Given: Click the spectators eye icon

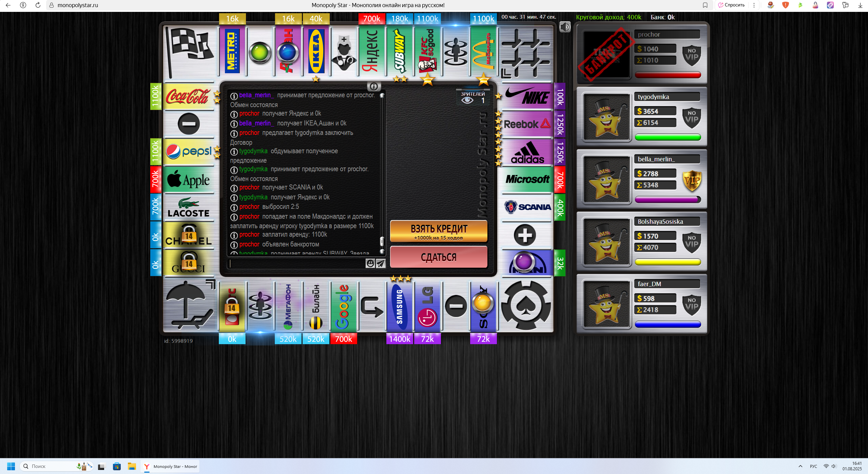Looking at the screenshot, I should [x=467, y=100].
